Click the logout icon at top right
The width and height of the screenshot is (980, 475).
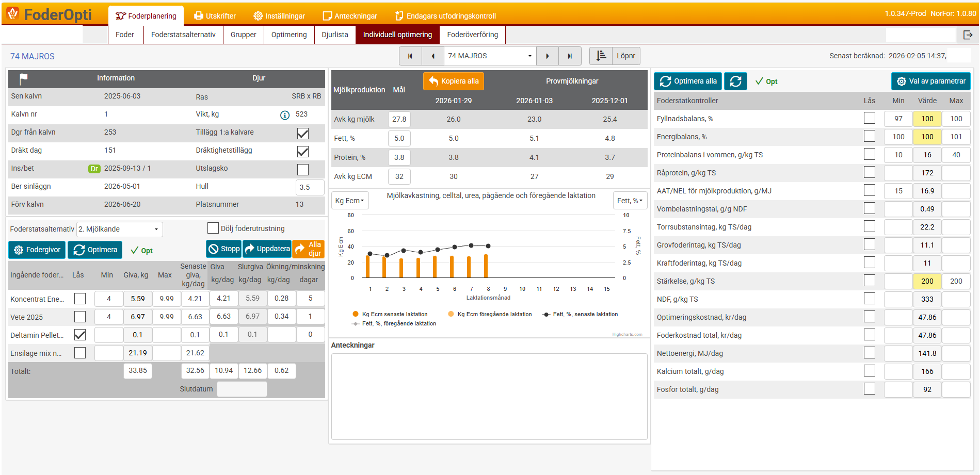coord(968,35)
